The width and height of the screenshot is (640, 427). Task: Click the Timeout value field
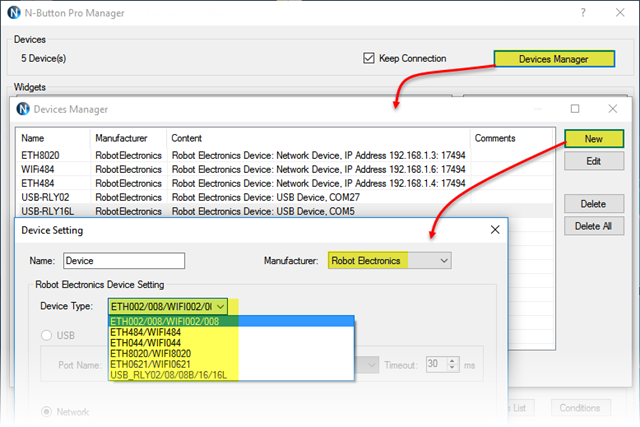coord(436,364)
